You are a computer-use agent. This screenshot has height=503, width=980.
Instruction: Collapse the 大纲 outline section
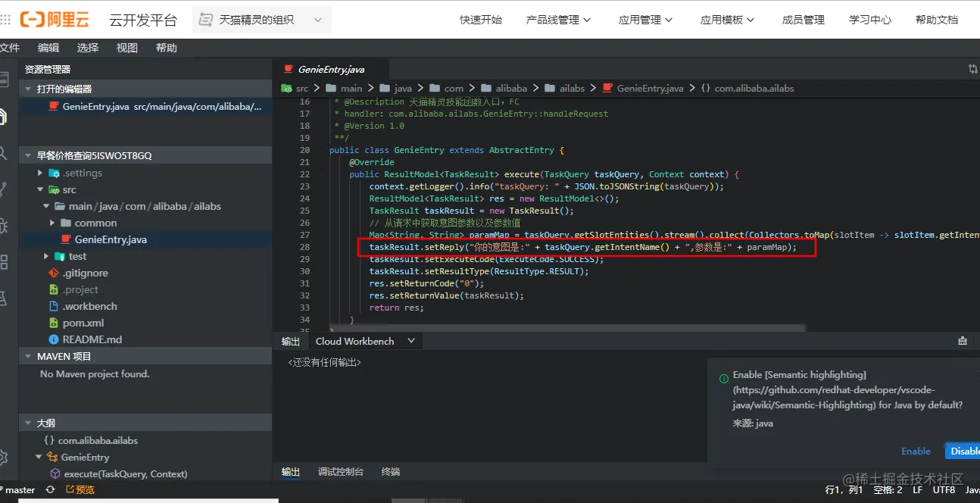[29, 423]
